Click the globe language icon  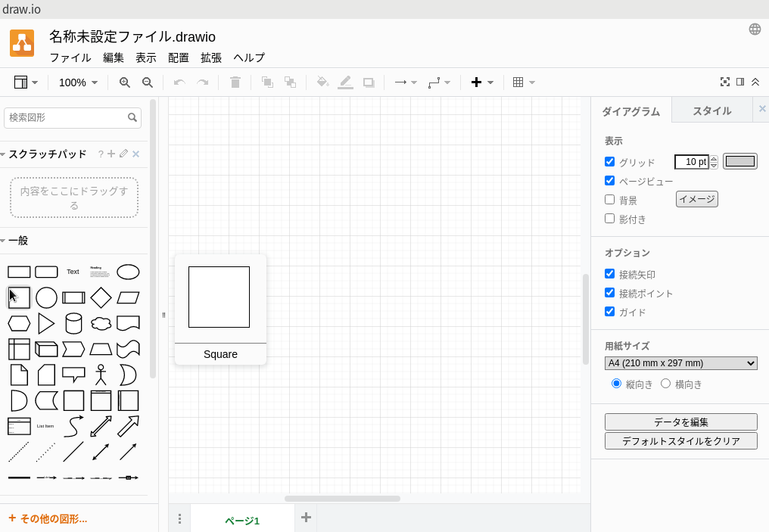[755, 30]
